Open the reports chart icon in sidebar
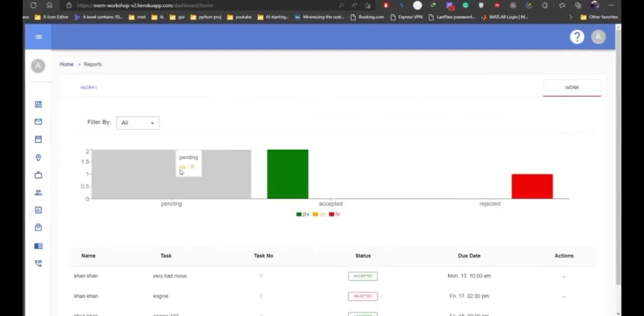 38,210
